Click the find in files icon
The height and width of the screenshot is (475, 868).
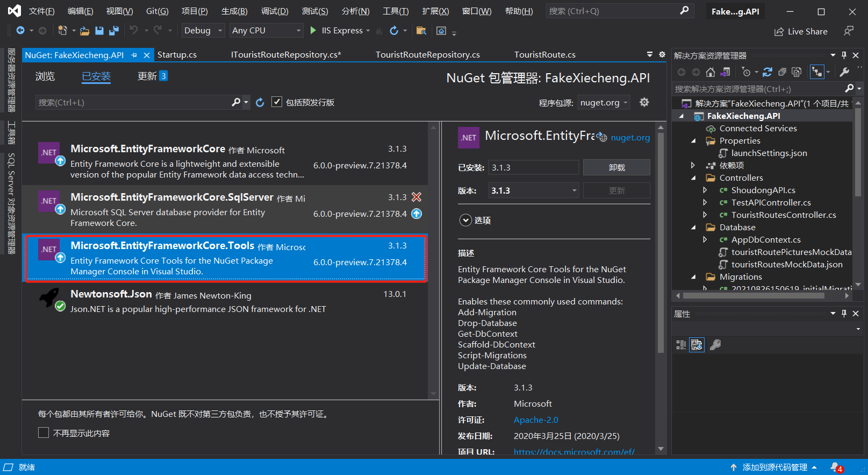click(421, 31)
